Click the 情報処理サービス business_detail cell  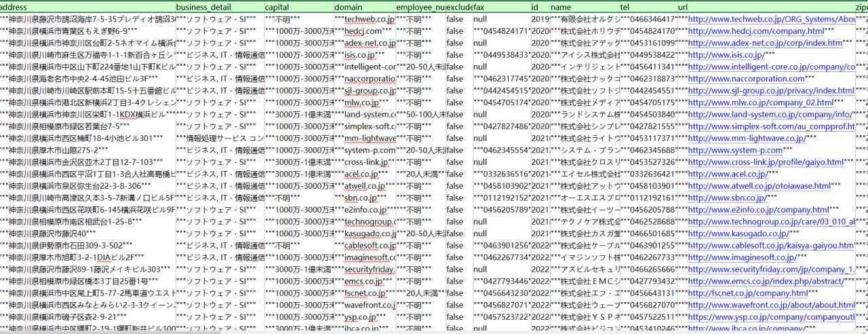click(219, 138)
